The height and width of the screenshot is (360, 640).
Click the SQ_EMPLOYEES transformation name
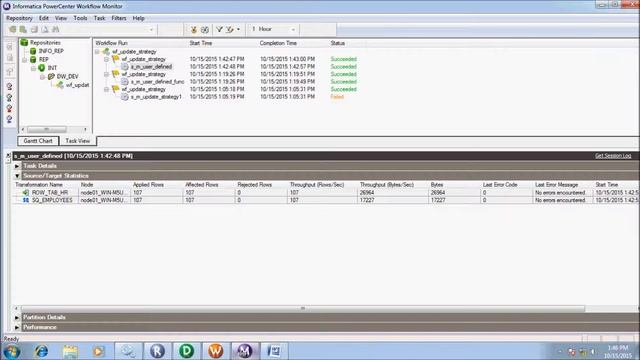tap(52, 200)
